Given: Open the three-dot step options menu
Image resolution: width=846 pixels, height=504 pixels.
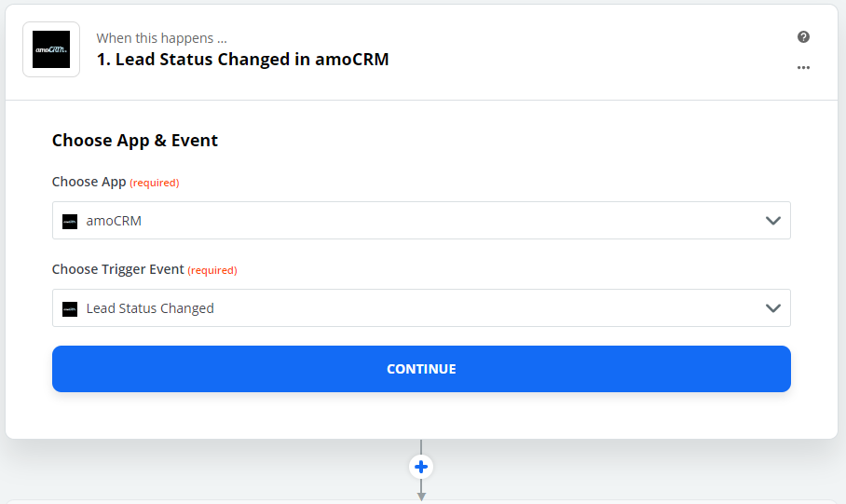Looking at the screenshot, I should point(803,68).
